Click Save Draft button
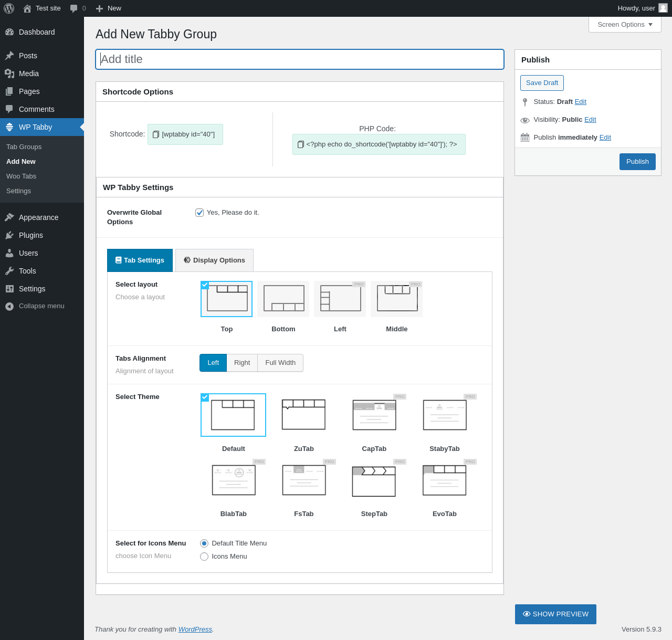This screenshot has height=640, width=672. (542, 83)
